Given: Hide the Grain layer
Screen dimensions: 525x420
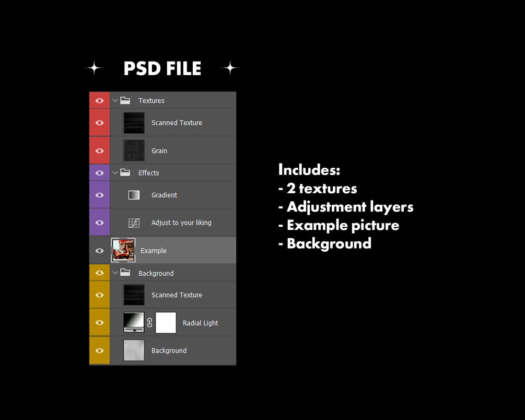Looking at the screenshot, I should tap(99, 151).
